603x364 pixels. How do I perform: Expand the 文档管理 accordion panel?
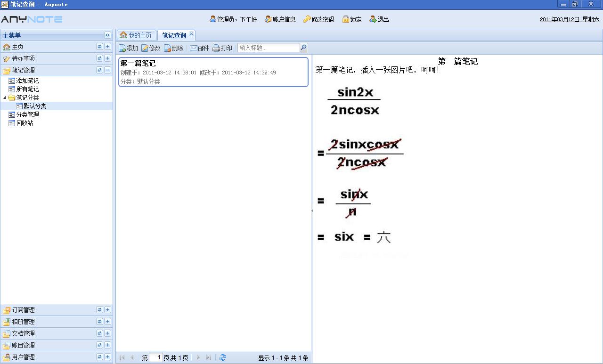click(x=107, y=333)
